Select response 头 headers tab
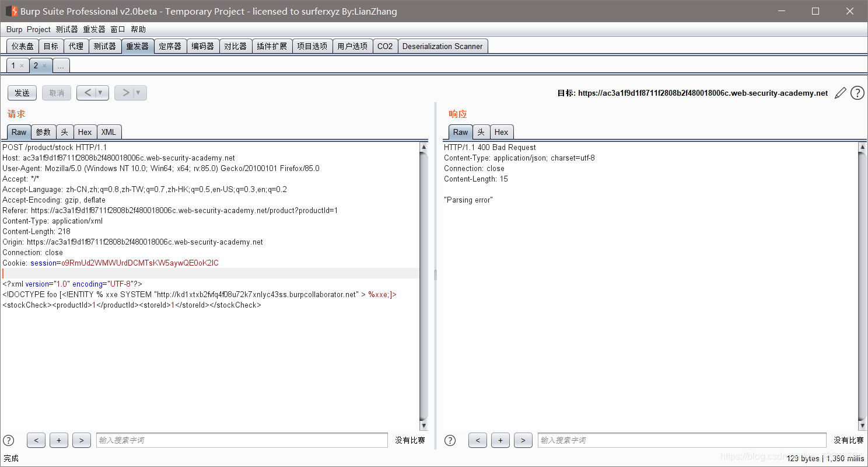 (x=481, y=132)
